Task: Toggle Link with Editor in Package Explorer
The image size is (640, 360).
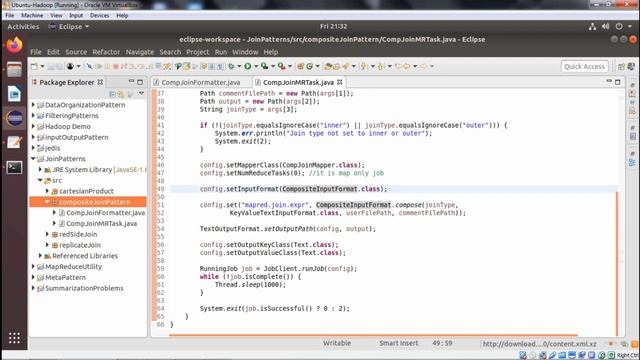Action: click(121, 94)
